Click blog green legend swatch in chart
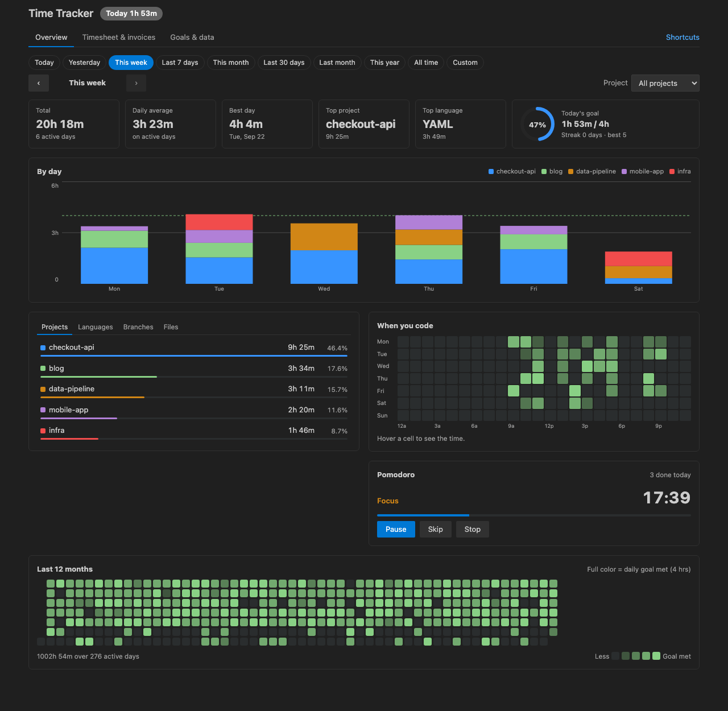The width and height of the screenshot is (728, 711). [544, 172]
